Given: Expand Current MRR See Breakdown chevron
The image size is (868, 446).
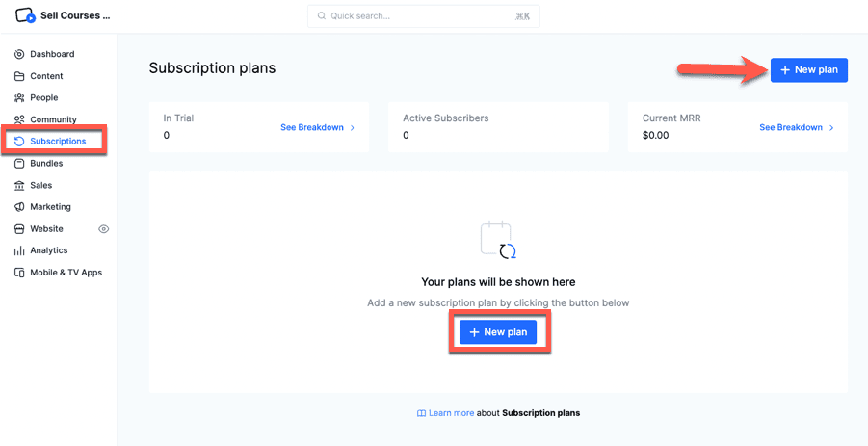Looking at the screenshot, I should click(x=831, y=127).
